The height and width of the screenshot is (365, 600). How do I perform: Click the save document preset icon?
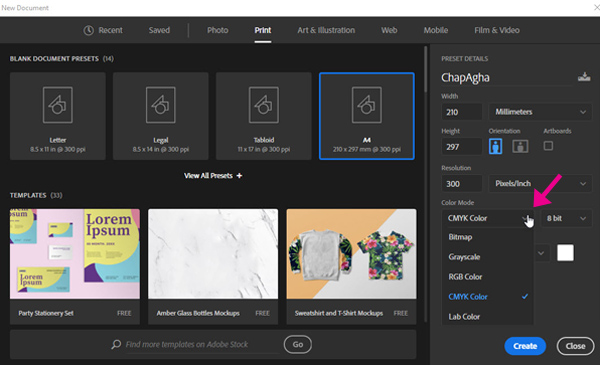(x=584, y=77)
